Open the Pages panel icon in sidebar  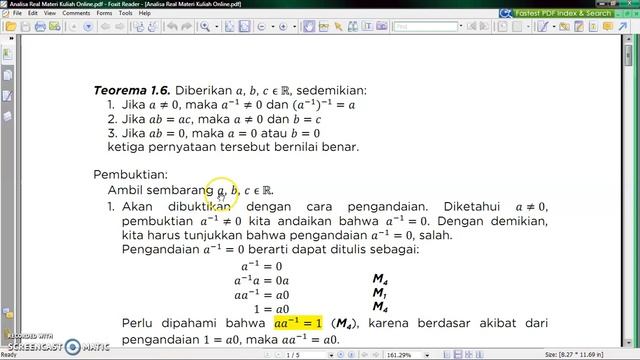8,76
